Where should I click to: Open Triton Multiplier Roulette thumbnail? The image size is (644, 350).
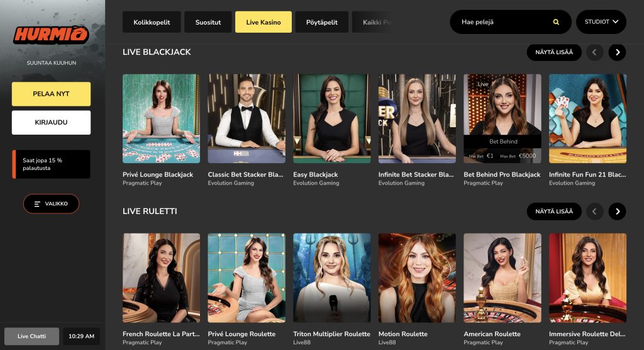(331, 278)
